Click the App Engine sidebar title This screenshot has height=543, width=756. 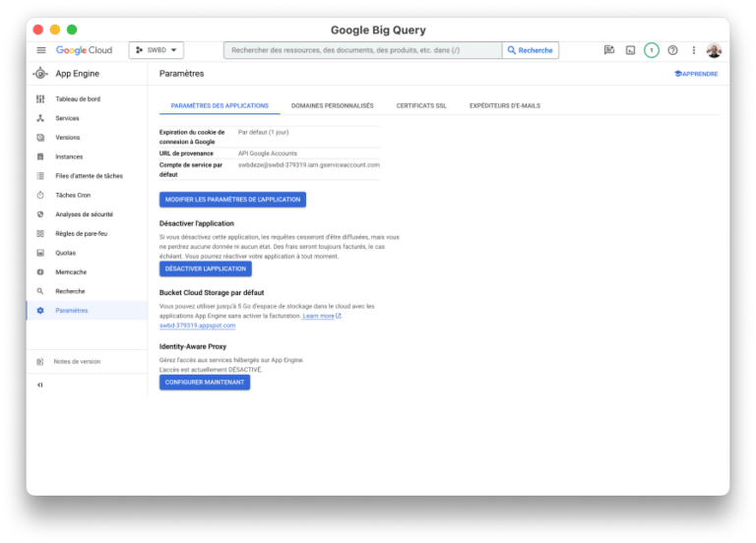[77, 74]
